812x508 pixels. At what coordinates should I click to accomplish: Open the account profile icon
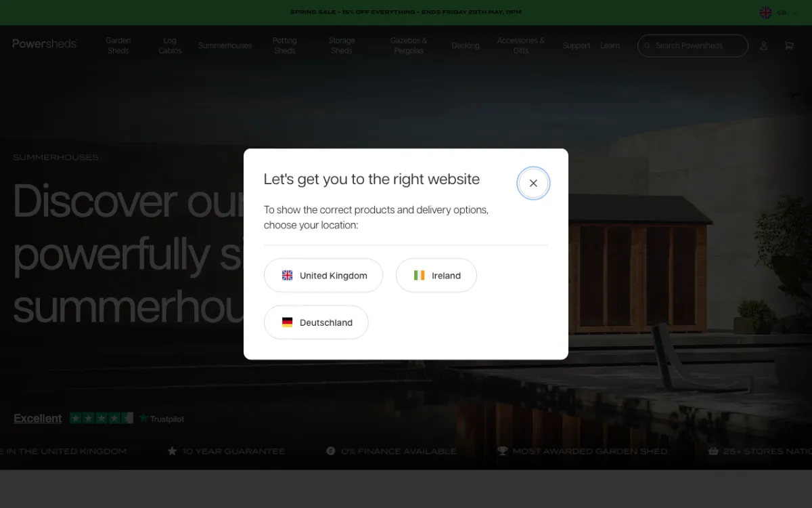click(763, 45)
